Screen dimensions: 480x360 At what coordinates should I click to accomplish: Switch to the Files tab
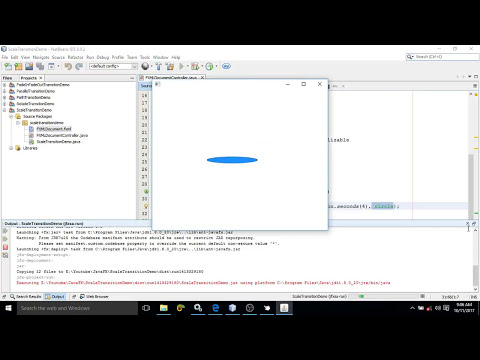[7, 78]
